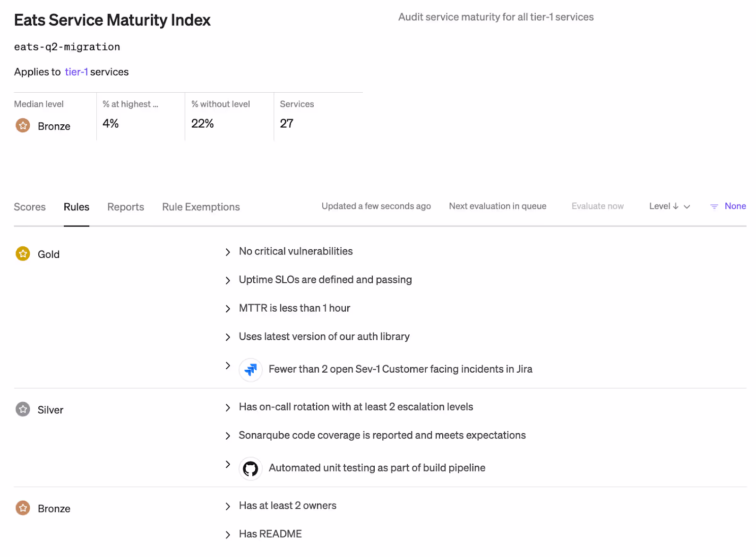
Task: Click the sort direction arrow next to Level
Action: (x=676, y=206)
